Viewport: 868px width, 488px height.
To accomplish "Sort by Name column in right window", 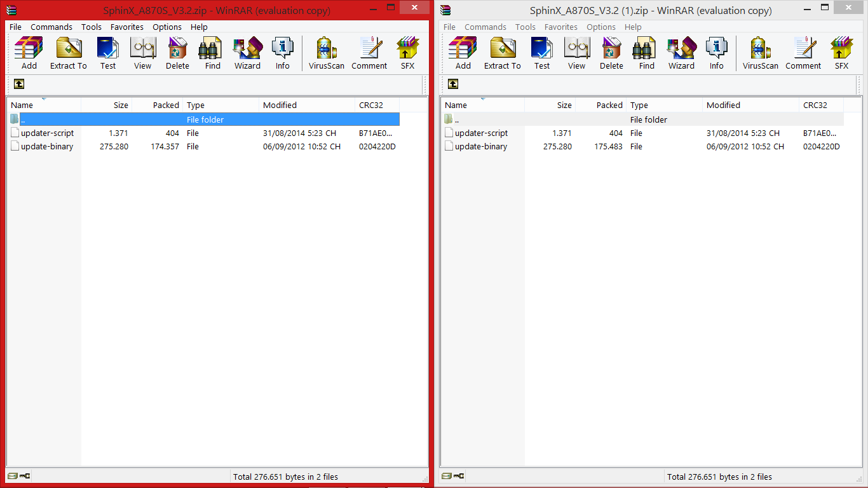I will click(x=483, y=105).
